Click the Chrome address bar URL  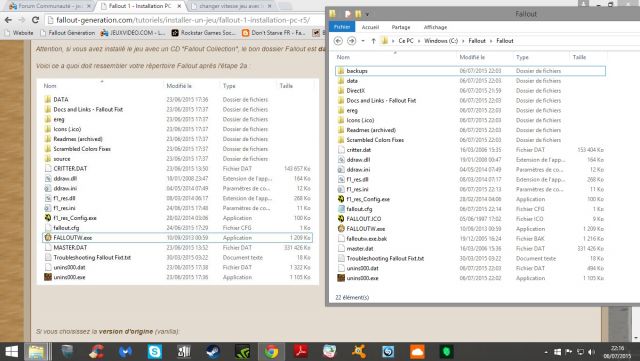point(183,20)
